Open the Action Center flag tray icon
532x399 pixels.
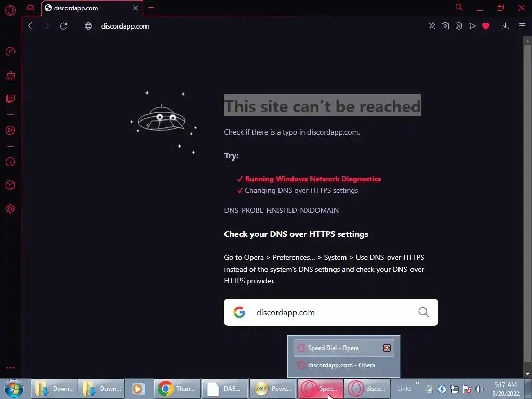click(467, 389)
